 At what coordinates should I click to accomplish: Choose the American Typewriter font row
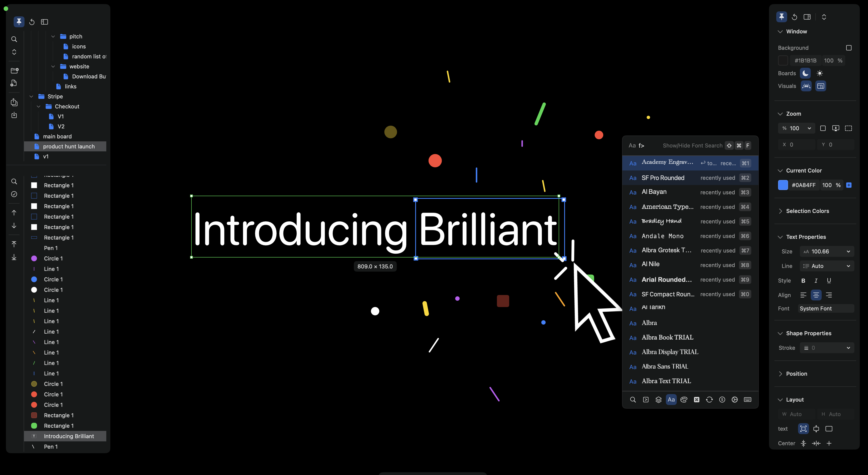[690, 207]
